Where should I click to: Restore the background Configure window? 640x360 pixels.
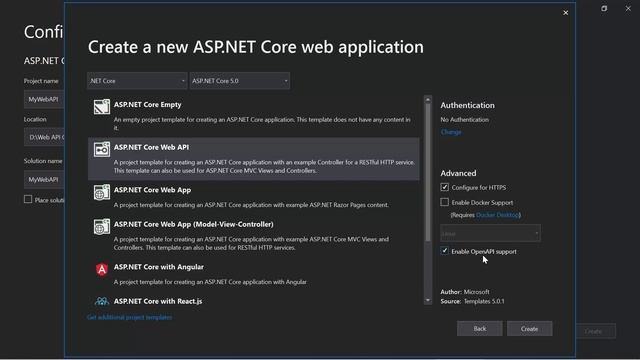604,9
